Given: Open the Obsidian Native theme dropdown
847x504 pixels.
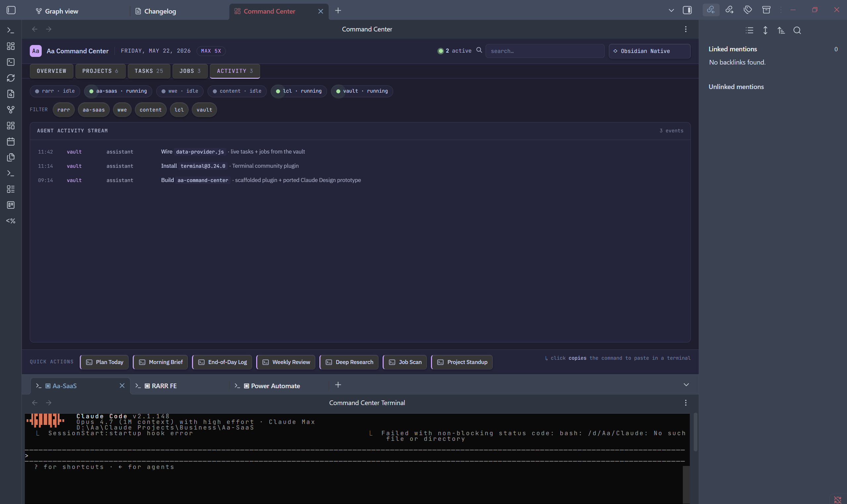Looking at the screenshot, I should point(649,51).
